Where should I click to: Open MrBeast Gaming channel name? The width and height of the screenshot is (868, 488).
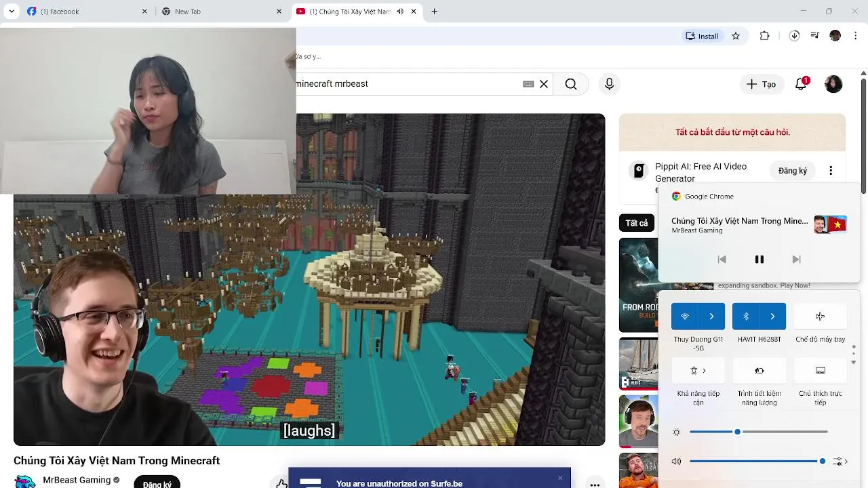(x=77, y=480)
